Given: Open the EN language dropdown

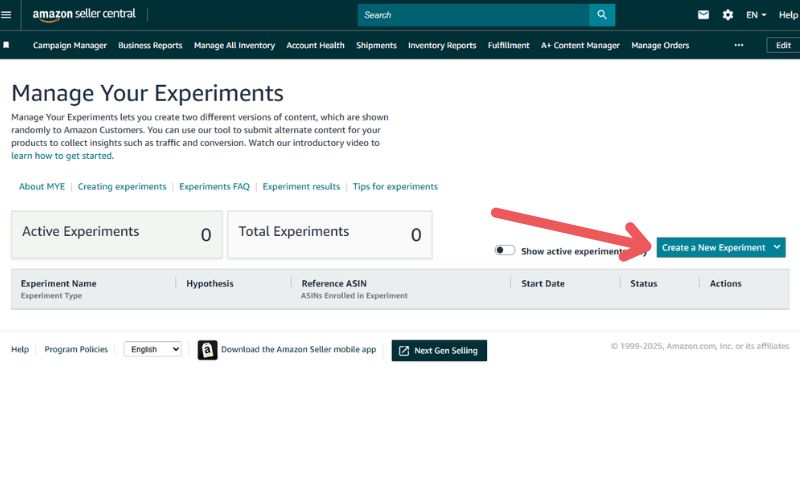Looking at the screenshot, I should pos(756,15).
